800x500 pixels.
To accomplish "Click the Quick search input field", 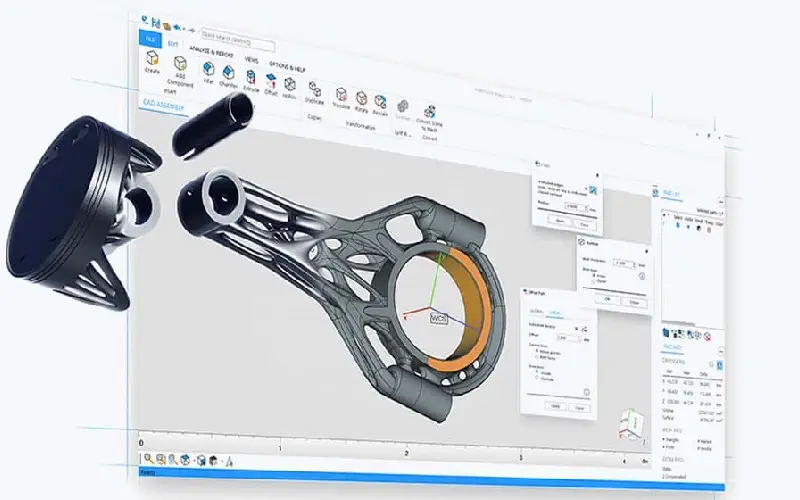I will pyautogui.click(x=238, y=40).
